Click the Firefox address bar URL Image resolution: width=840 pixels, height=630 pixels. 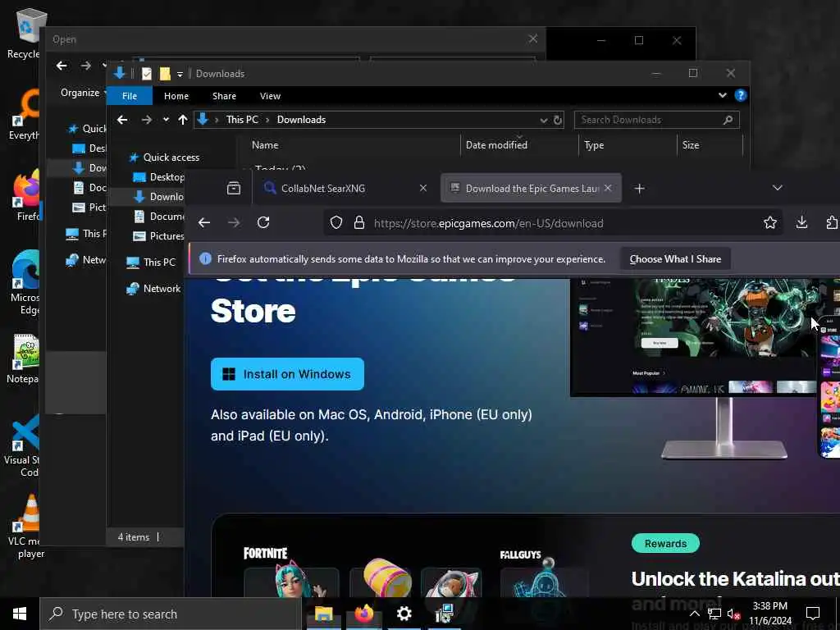coord(489,223)
